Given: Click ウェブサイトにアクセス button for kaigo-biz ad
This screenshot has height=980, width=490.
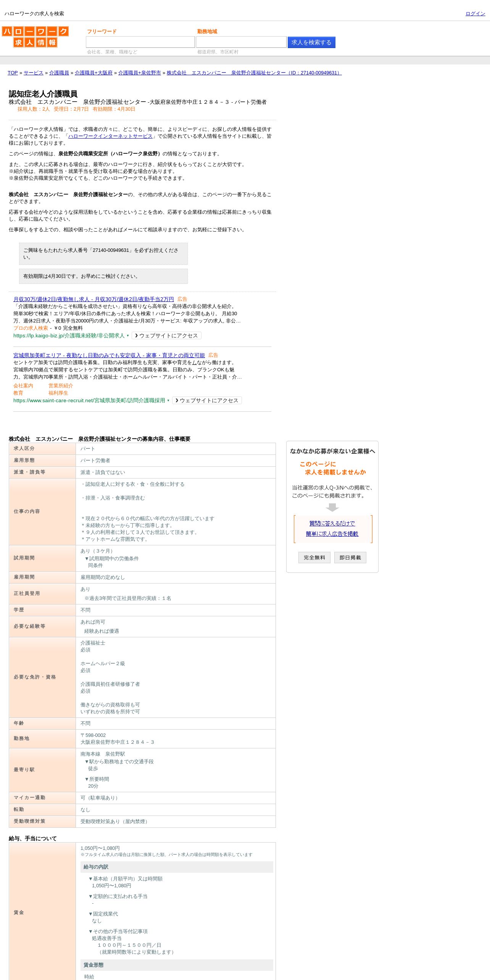Looking at the screenshot, I should 166,336.
